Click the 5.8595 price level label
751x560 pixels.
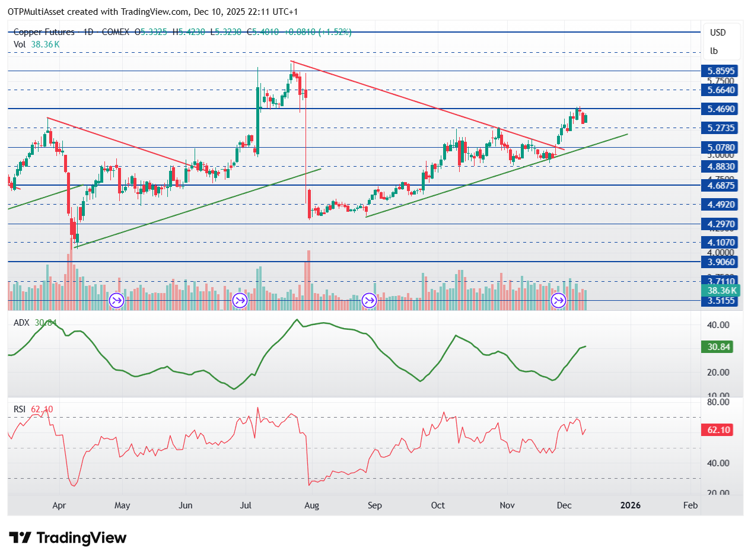(x=721, y=71)
